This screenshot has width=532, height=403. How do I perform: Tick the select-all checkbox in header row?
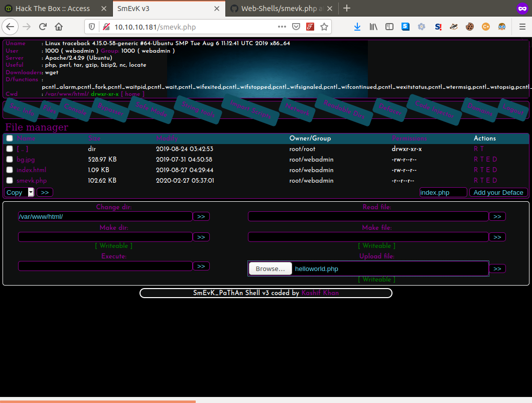[10, 138]
